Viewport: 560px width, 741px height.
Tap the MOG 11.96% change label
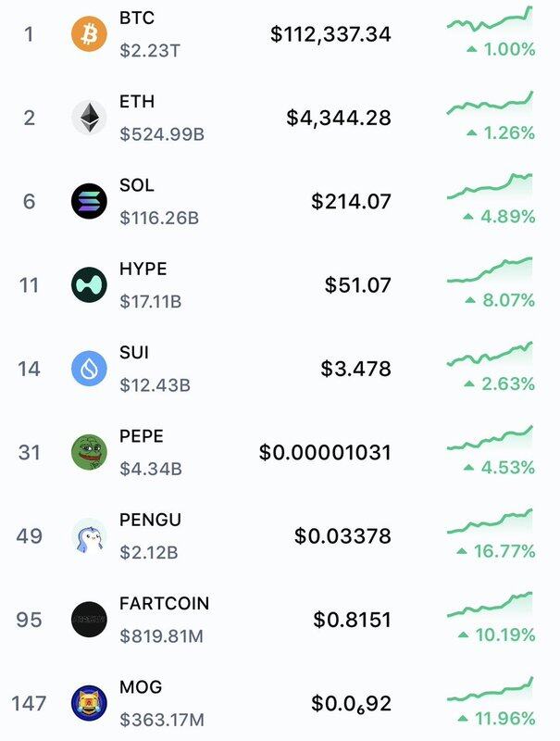[x=497, y=719]
